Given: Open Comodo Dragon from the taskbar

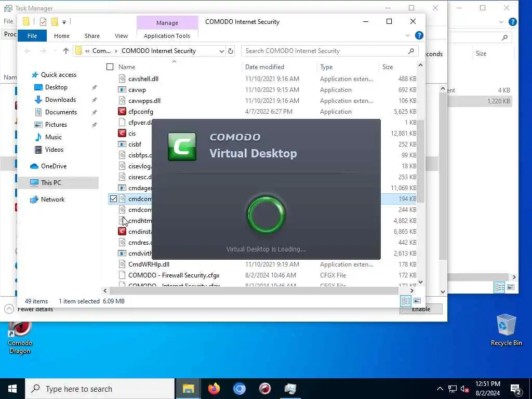Looking at the screenshot, I should pos(264,389).
